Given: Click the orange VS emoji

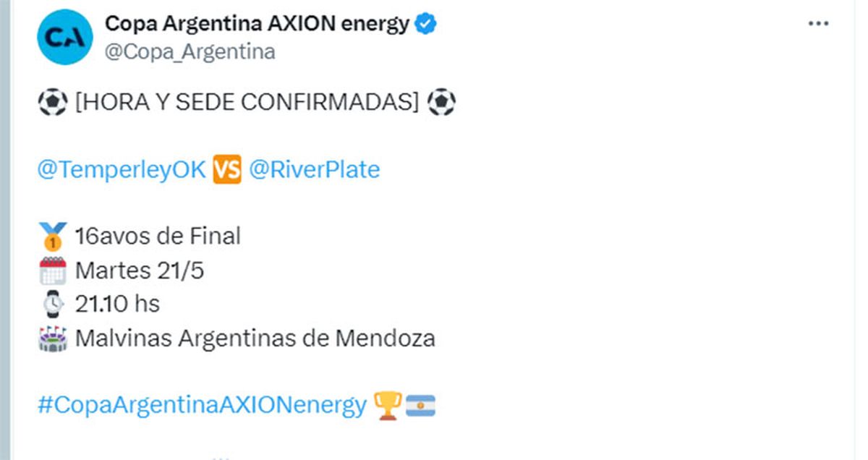Looking at the screenshot, I should coord(226,170).
